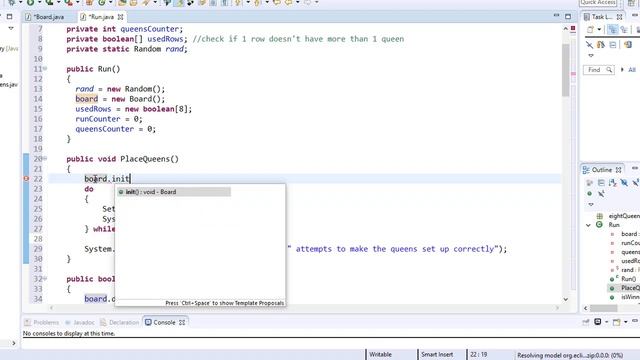Close the Task List view
The width and height of the screenshot is (640, 360).
coord(619,17)
